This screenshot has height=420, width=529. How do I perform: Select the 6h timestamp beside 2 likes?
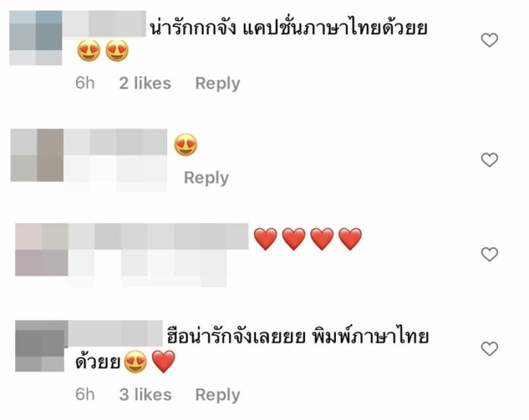coord(84,84)
